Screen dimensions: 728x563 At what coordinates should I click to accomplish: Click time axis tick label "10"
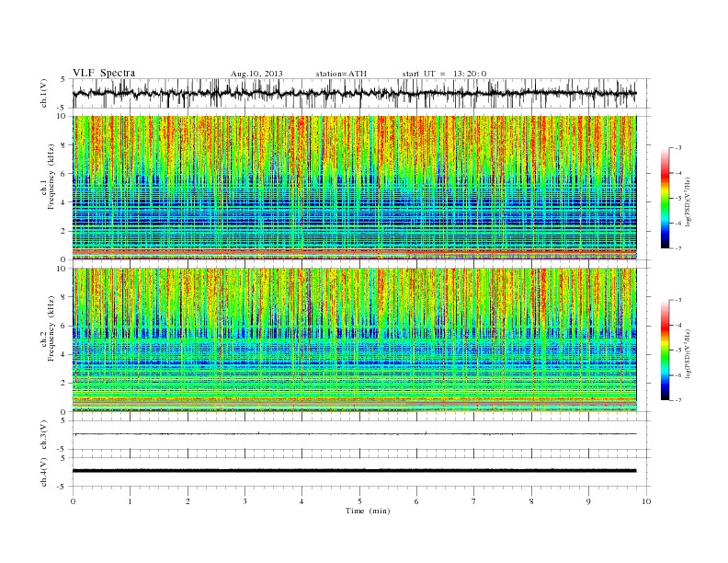[646, 501]
